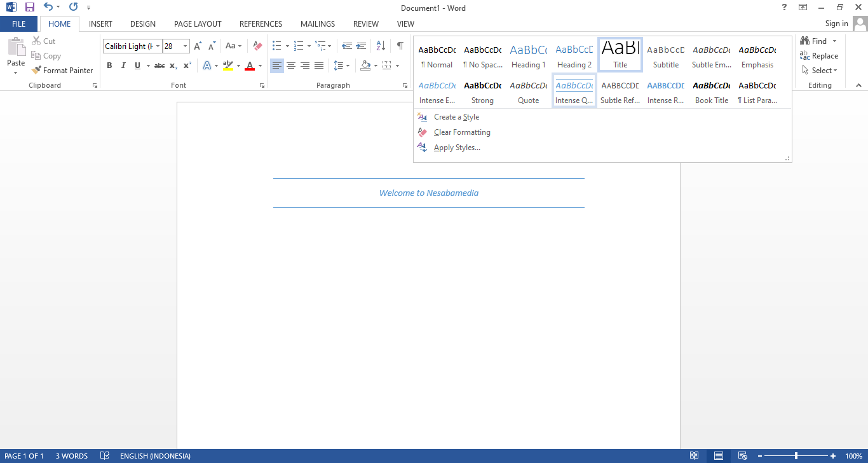Open the INSERT ribbon tab

[100, 24]
